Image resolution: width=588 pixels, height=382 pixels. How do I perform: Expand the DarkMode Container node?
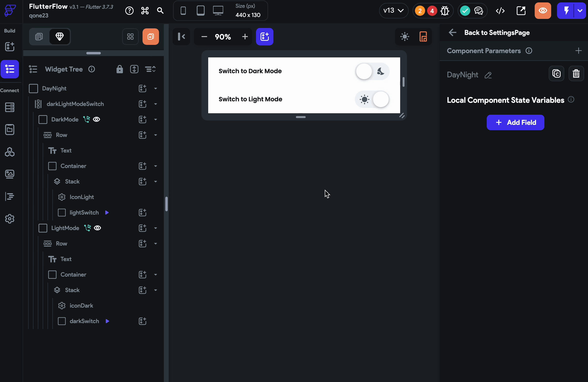pos(156,166)
